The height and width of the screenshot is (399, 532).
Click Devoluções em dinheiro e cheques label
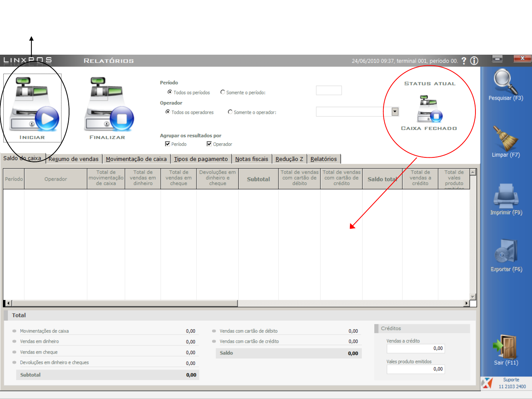coord(54,362)
